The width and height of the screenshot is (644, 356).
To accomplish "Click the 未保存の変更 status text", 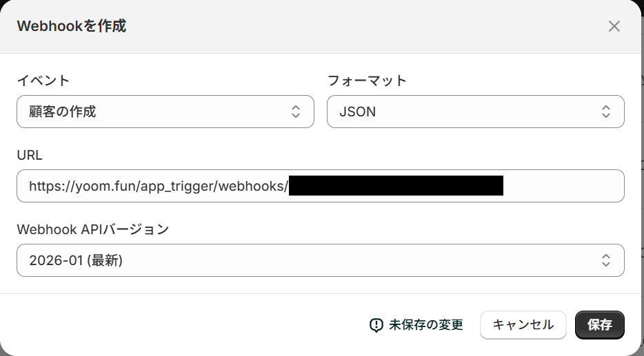I will (425, 325).
